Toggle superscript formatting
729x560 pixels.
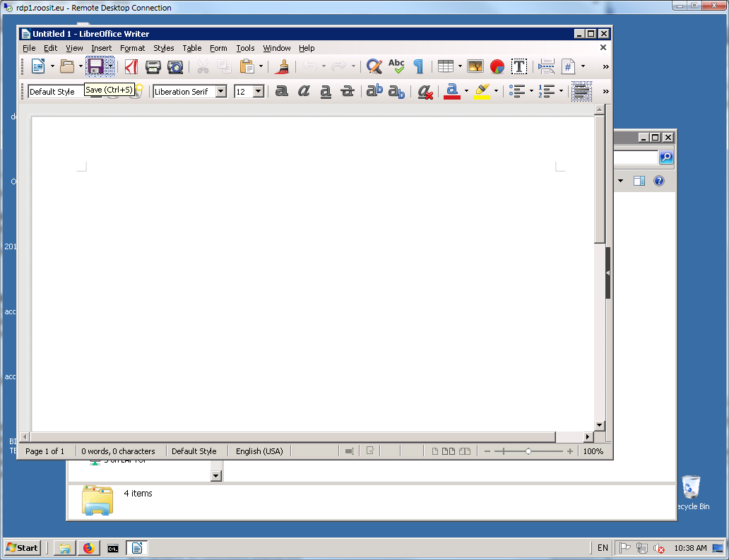[374, 90]
